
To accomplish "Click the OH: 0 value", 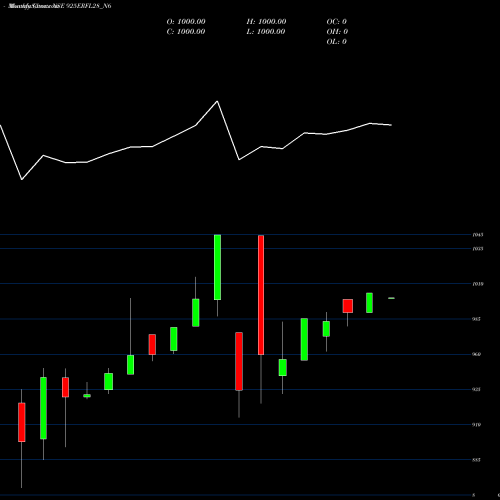I will pos(337,32).
